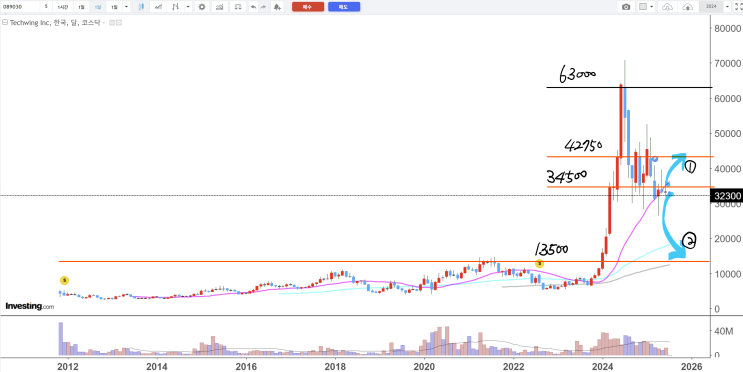Select the 1시간 interval button
The height and width of the screenshot is (372, 743).
click(63, 7)
